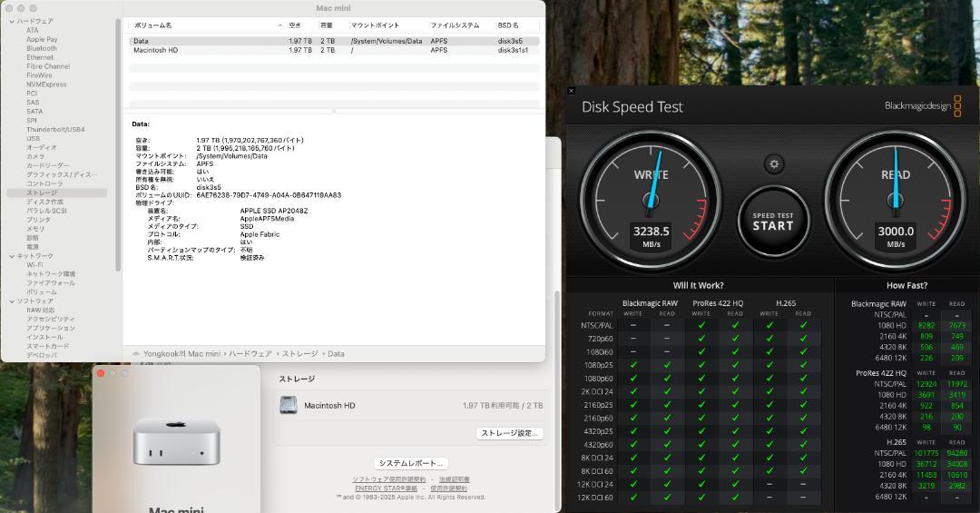Click the About window vertical scrollbar
The image size is (980, 513).
coord(557,400)
